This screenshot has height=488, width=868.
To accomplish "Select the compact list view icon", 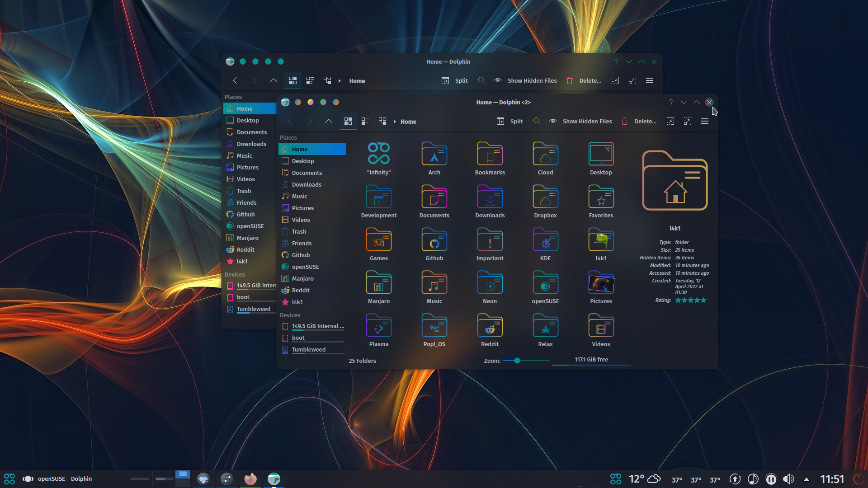I will [365, 121].
